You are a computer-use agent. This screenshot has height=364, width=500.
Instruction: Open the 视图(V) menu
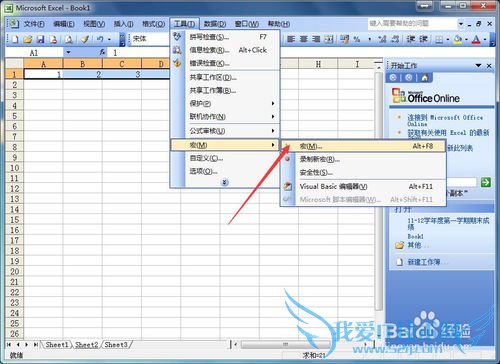[x=94, y=24]
